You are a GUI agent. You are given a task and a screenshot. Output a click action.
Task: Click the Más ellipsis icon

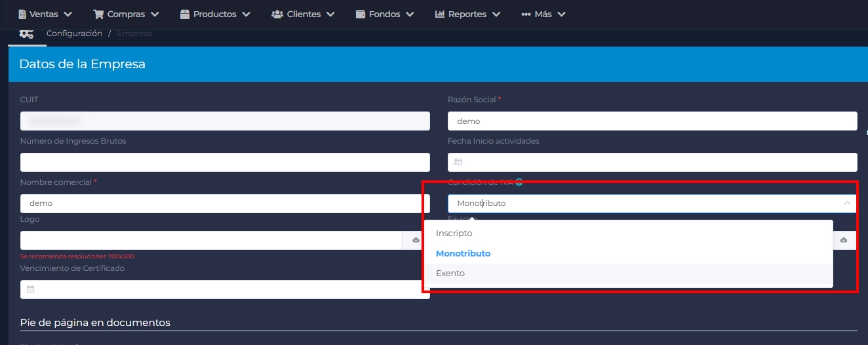tap(526, 14)
